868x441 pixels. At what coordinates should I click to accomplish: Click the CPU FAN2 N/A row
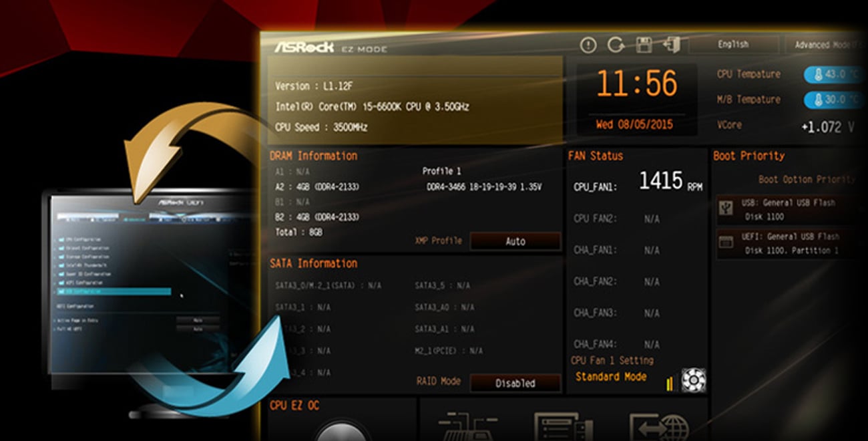(616, 218)
